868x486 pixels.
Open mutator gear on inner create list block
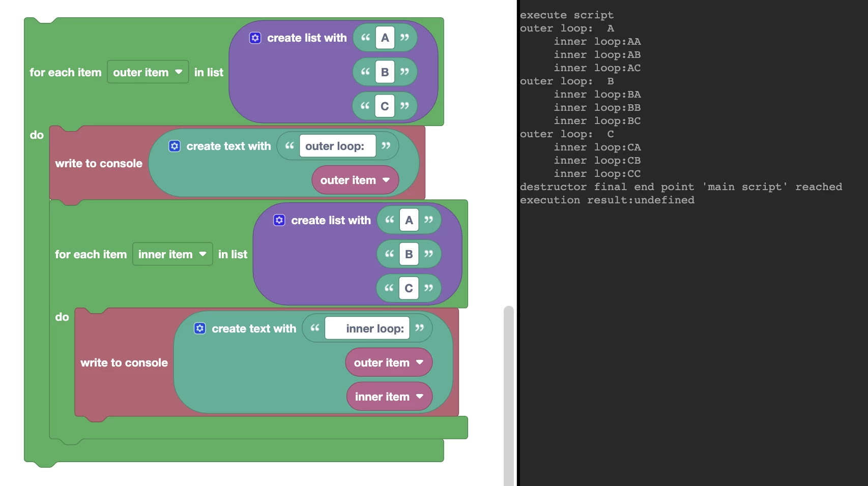click(x=279, y=220)
